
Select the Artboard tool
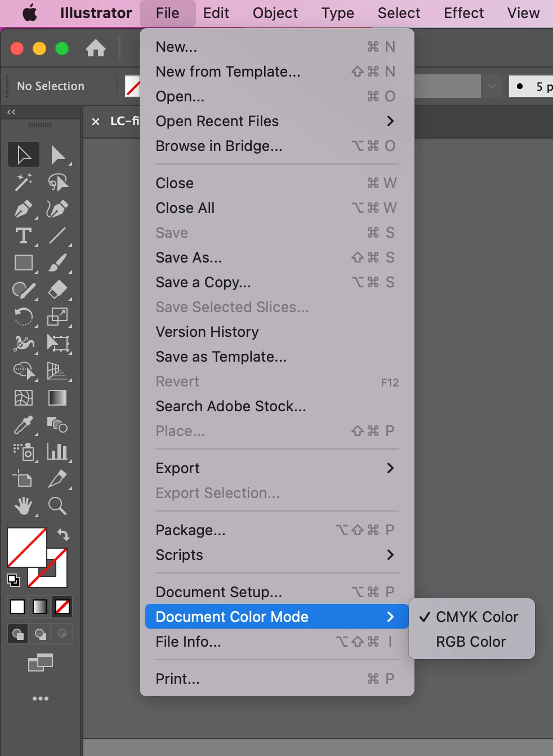pyautogui.click(x=24, y=479)
